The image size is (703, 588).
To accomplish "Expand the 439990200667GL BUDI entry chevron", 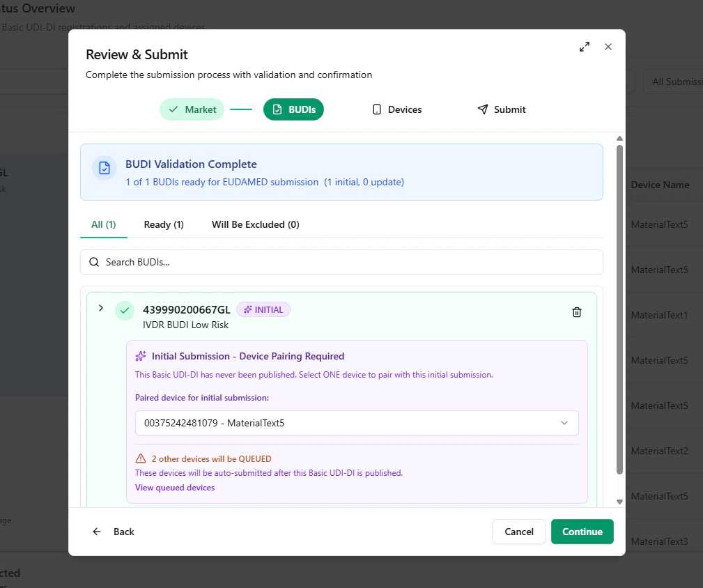I will click(x=100, y=307).
